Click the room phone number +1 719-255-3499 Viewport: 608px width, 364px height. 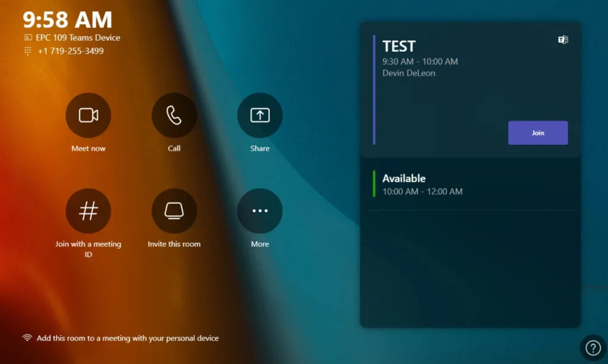pos(71,51)
